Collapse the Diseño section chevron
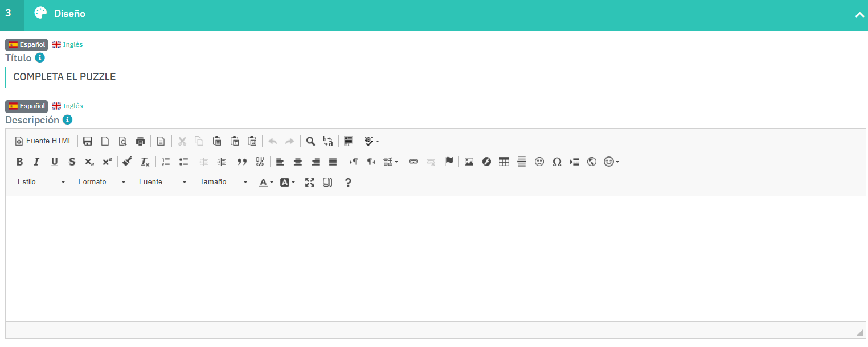Viewport: 868px width, 347px height. (859, 14)
